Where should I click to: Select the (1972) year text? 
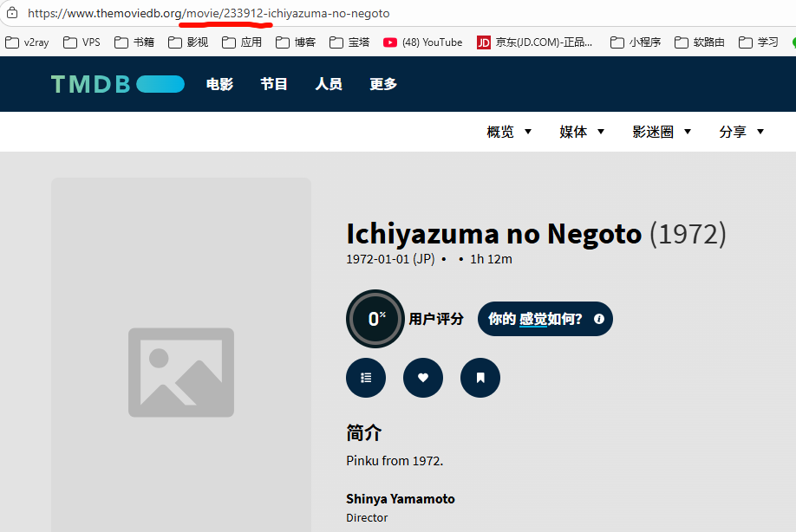click(688, 234)
